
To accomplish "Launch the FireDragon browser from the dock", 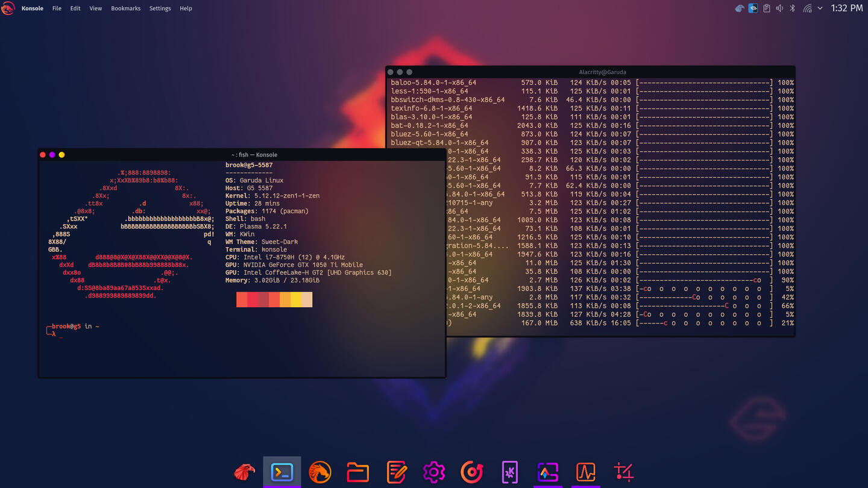I will (320, 472).
